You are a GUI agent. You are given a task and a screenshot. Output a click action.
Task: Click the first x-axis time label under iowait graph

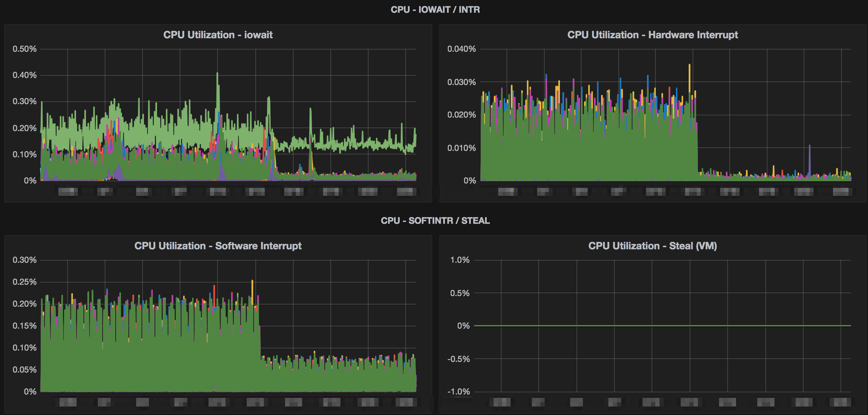68,192
